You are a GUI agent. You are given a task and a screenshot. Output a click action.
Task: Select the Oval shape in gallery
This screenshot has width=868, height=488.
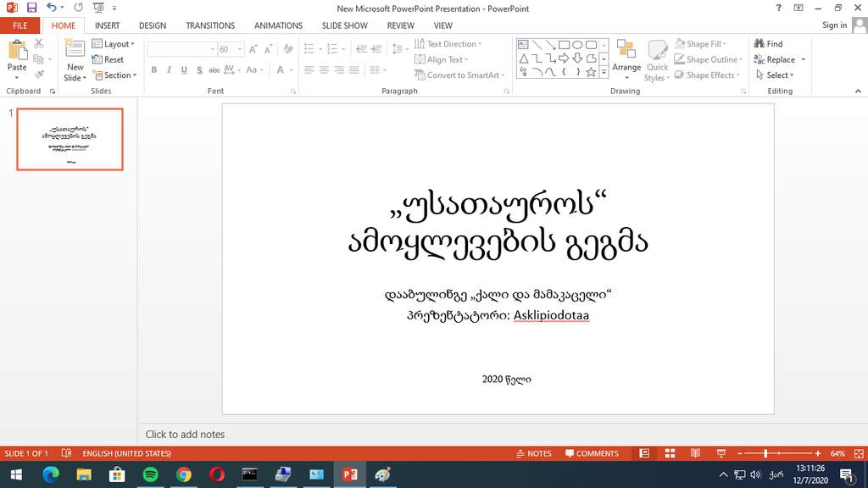577,45
